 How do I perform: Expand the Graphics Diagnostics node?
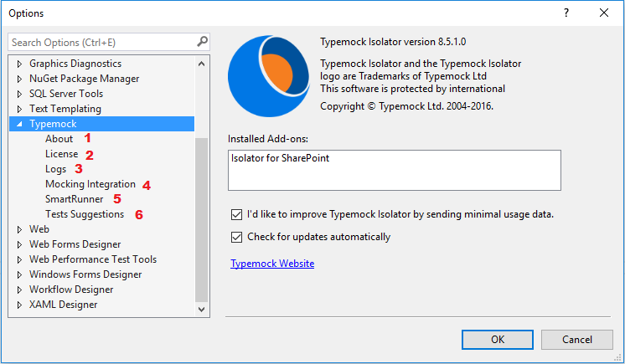19,64
